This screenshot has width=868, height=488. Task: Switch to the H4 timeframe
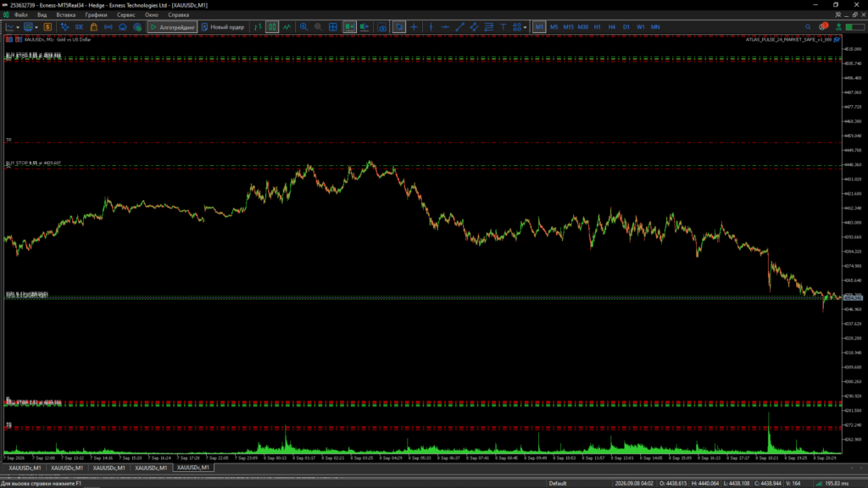pyautogui.click(x=612, y=27)
